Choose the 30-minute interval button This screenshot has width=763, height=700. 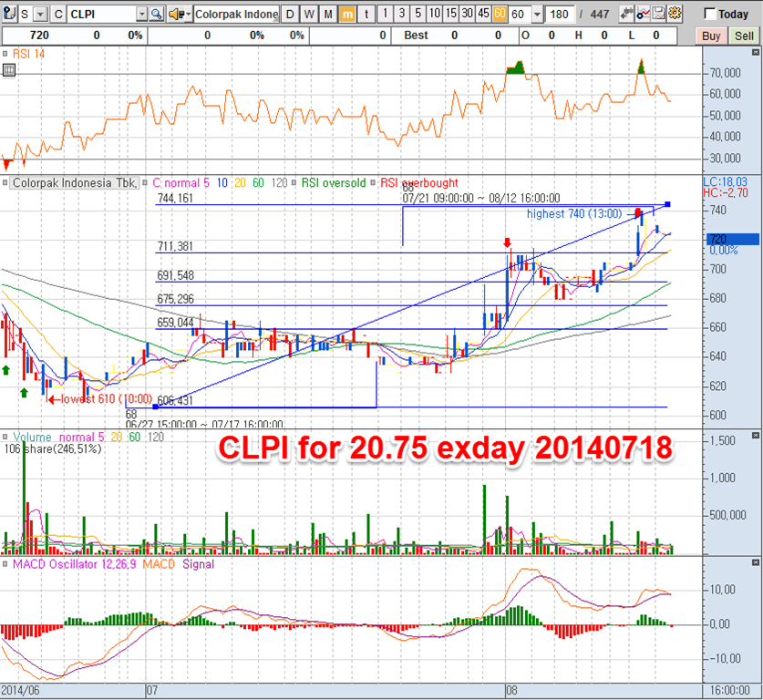[468, 14]
